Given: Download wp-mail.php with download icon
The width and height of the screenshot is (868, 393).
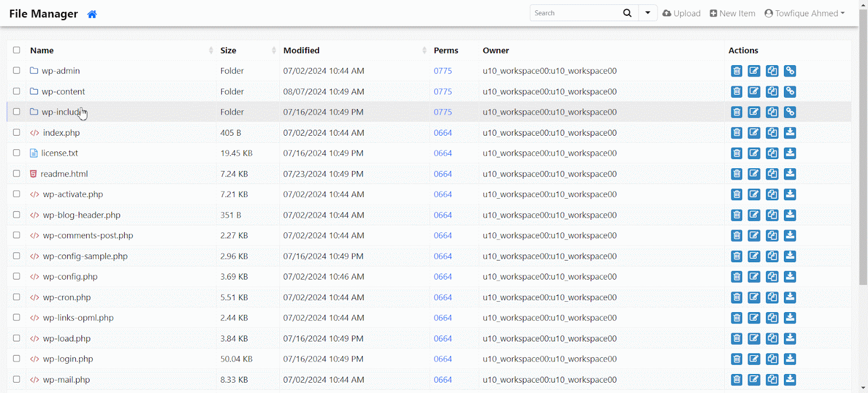Looking at the screenshot, I should (x=790, y=379).
